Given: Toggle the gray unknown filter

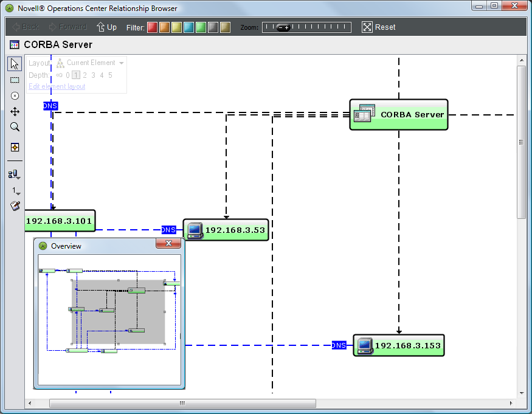Looking at the screenshot, I should click(x=213, y=27).
